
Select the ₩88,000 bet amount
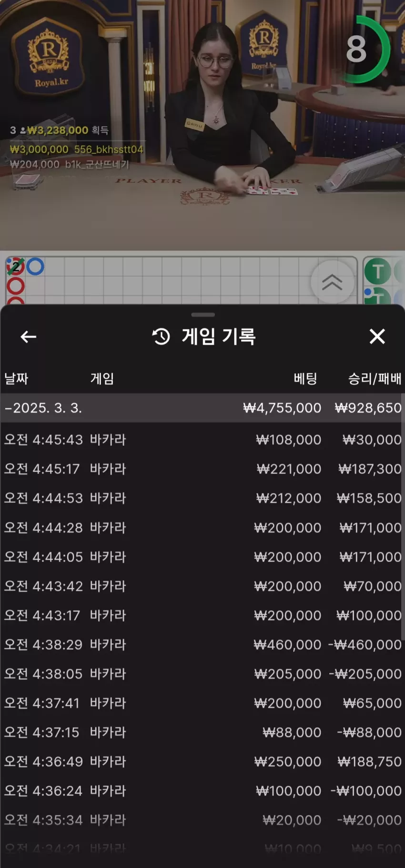292,732
